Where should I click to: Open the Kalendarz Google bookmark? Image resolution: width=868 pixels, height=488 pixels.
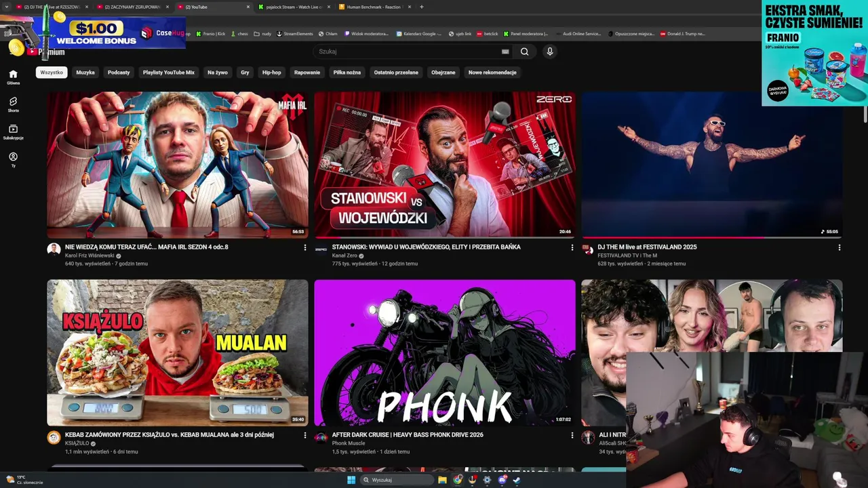(418, 33)
